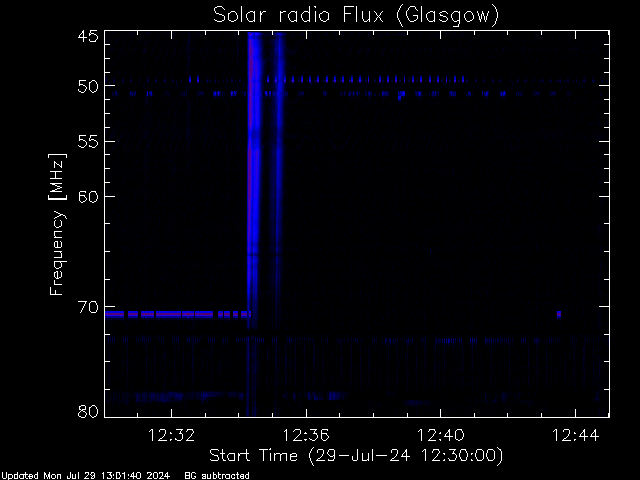Click the 70 frequency tick label
This screenshot has width=640, height=480.
[x=88, y=307]
